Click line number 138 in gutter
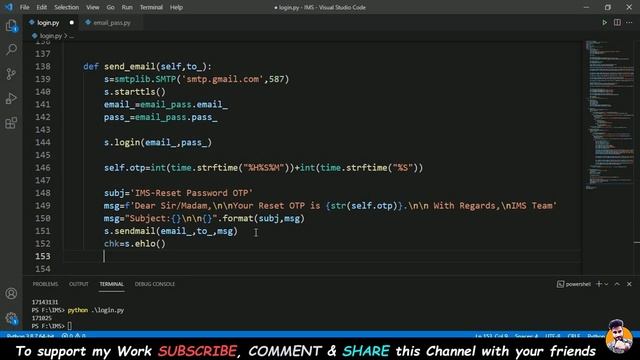Viewport: 640px width, 360px height. (x=43, y=66)
